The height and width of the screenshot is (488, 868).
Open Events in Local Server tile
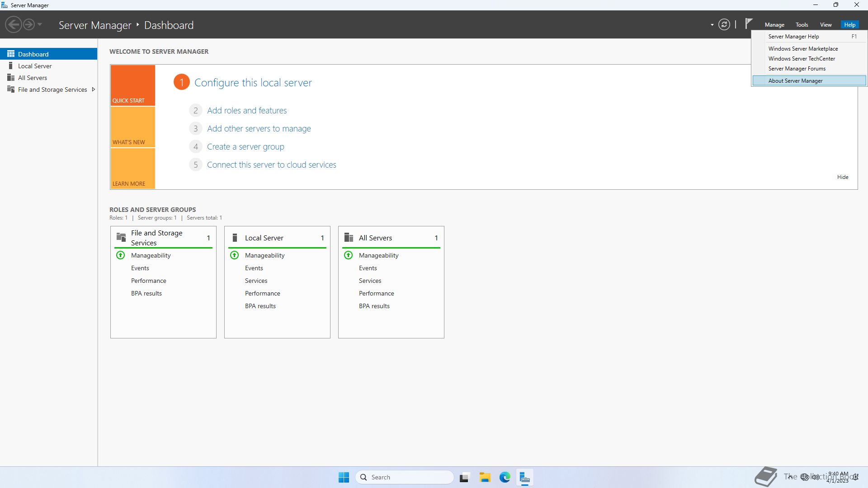[x=254, y=268]
